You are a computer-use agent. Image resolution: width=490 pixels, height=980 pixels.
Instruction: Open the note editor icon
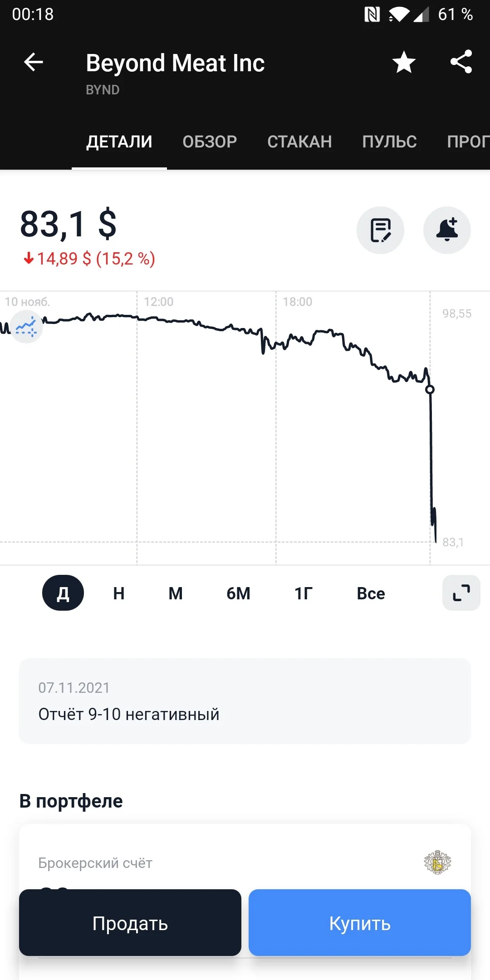pos(380,230)
